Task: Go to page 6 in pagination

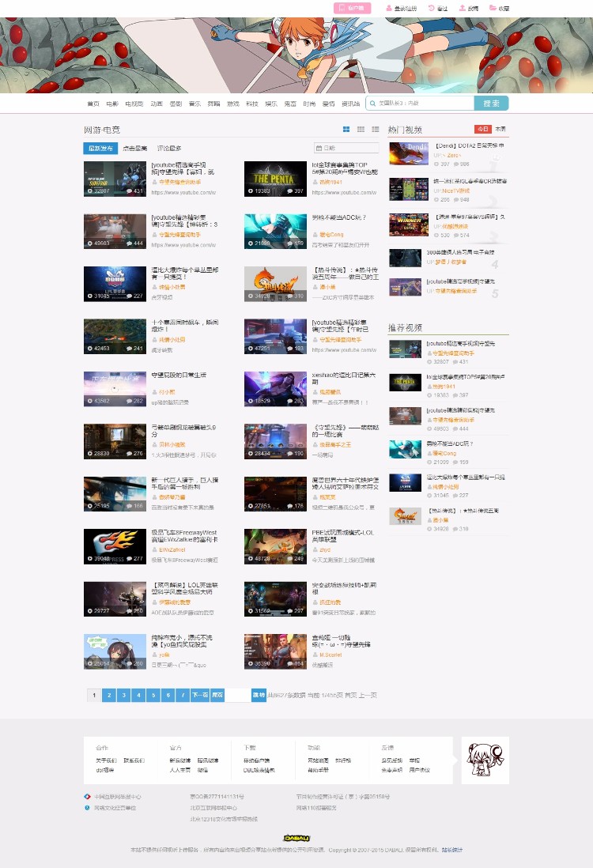Action: point(168,696)
